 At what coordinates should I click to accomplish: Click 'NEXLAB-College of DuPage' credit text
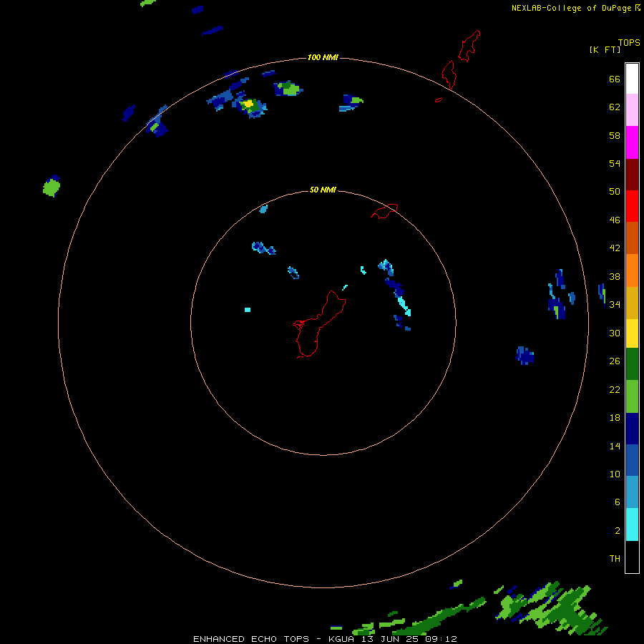coord(571,8)
